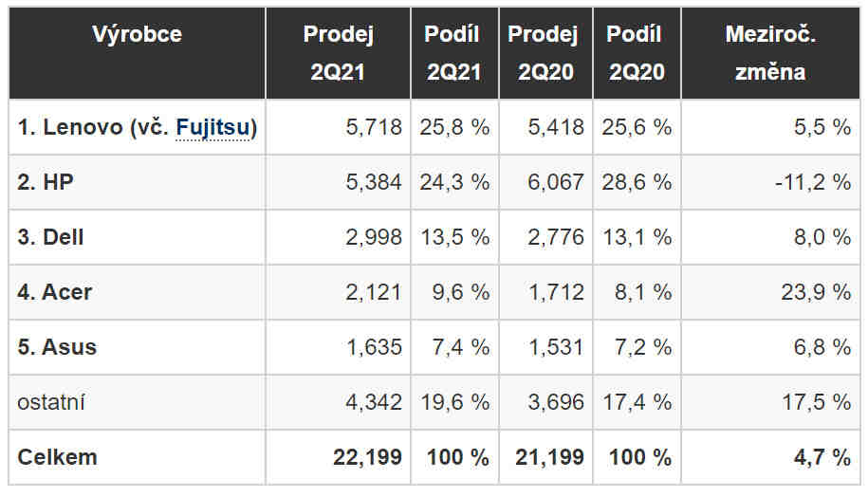
Task: Select the 22,199 total sales cell
Action: point(367,457)
